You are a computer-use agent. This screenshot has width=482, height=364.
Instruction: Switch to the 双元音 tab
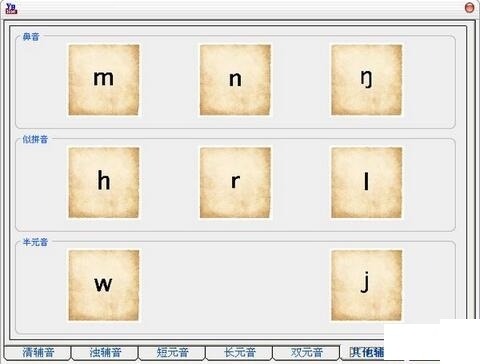(x=307, y=352)
